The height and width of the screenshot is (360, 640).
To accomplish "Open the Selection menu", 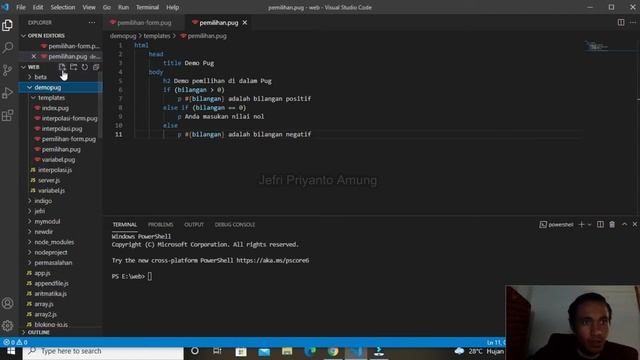I will [x=62, y=7].
